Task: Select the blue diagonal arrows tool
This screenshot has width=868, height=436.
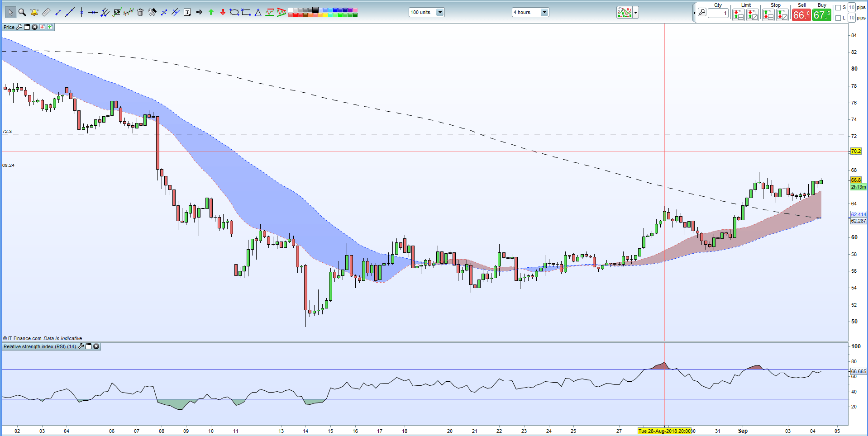Action: point(164,12)
